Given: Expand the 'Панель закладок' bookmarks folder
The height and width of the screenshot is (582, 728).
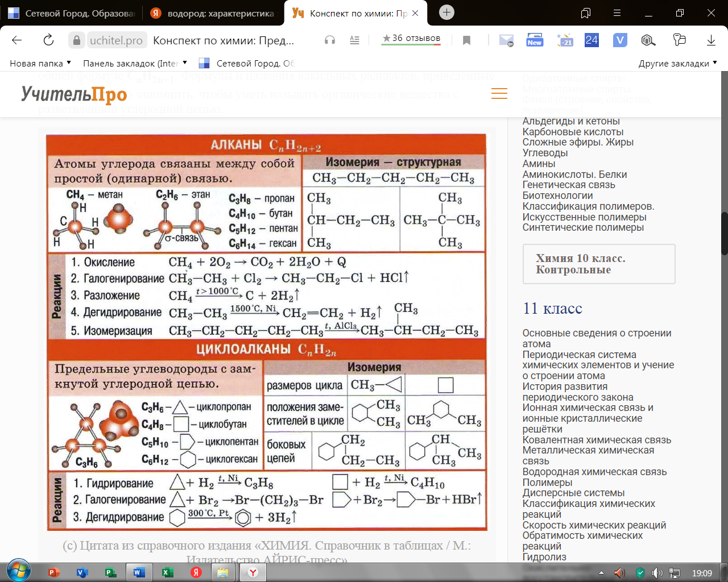Looking at the screenshot, I should [x=136, y=63].
